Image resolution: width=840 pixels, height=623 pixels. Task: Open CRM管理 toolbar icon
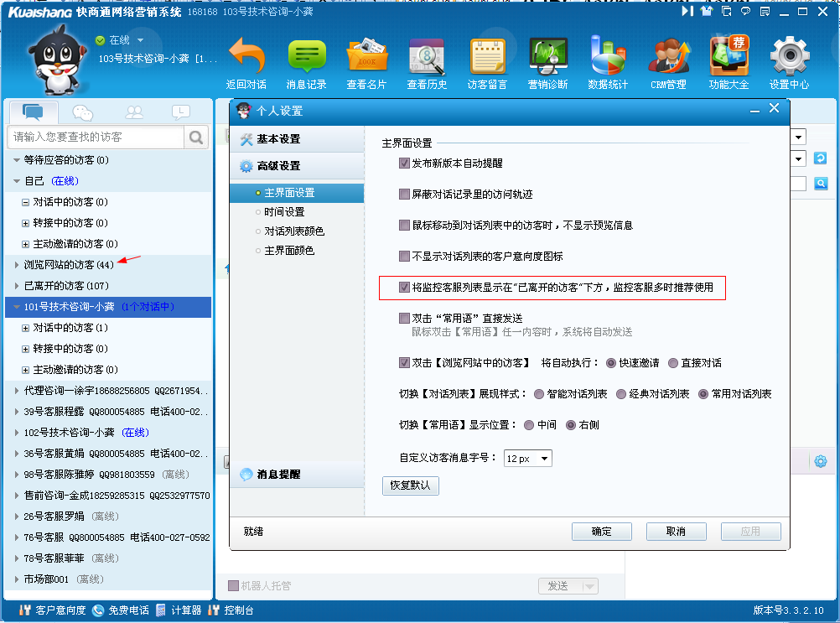click(x=668, y=57)
